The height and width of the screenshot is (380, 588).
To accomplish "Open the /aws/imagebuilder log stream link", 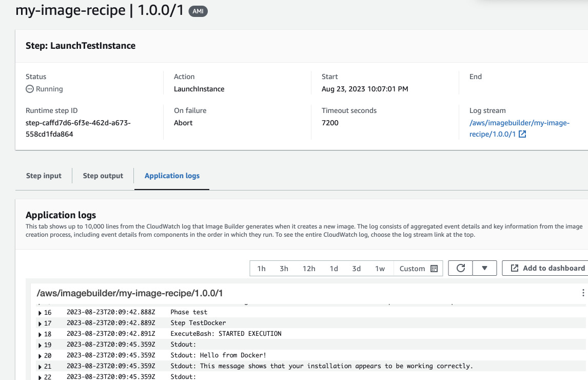I will pos(519,128).
